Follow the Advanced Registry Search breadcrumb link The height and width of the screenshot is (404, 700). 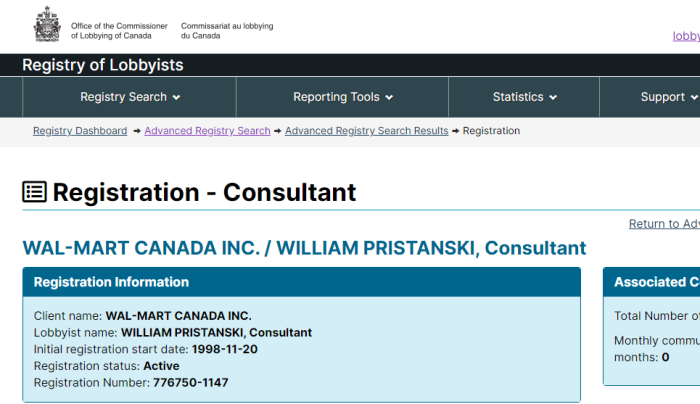pos(207,131)
